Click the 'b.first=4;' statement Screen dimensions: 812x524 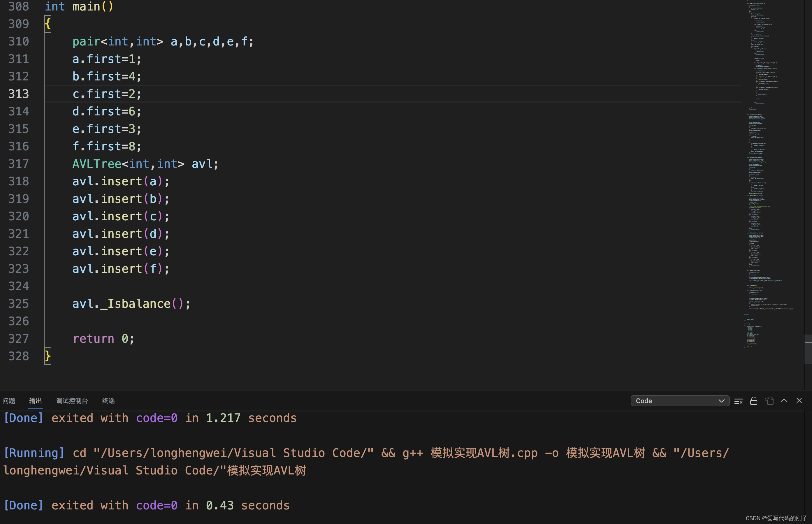click(x=107, y=76)
